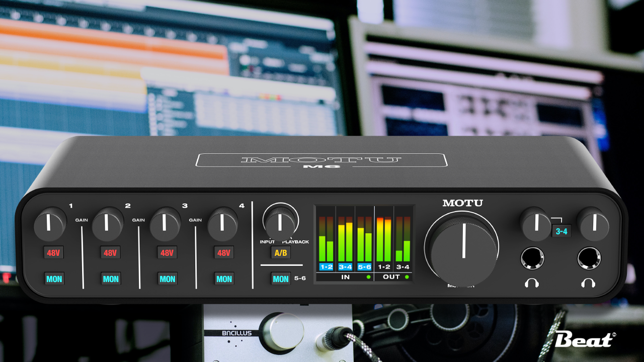Click the INPUT label under the mix knob
The width and height of the screenshot is (644, 362).
click(267, 242)
